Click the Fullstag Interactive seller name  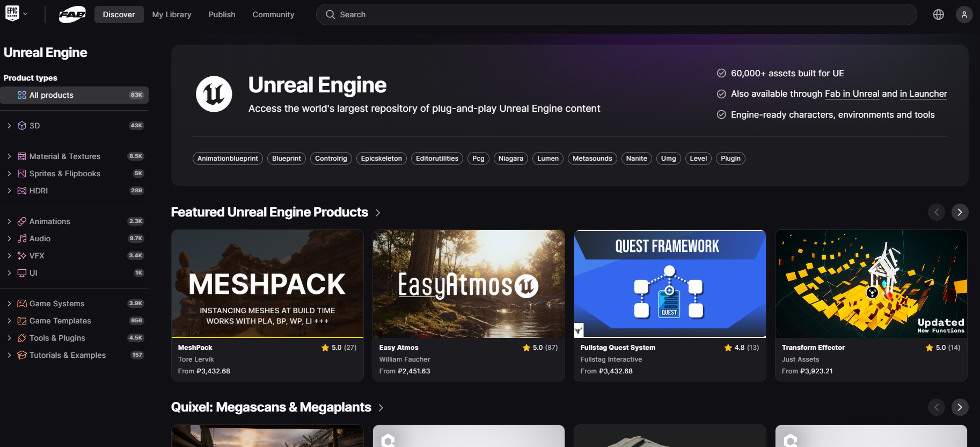(611, 359)
